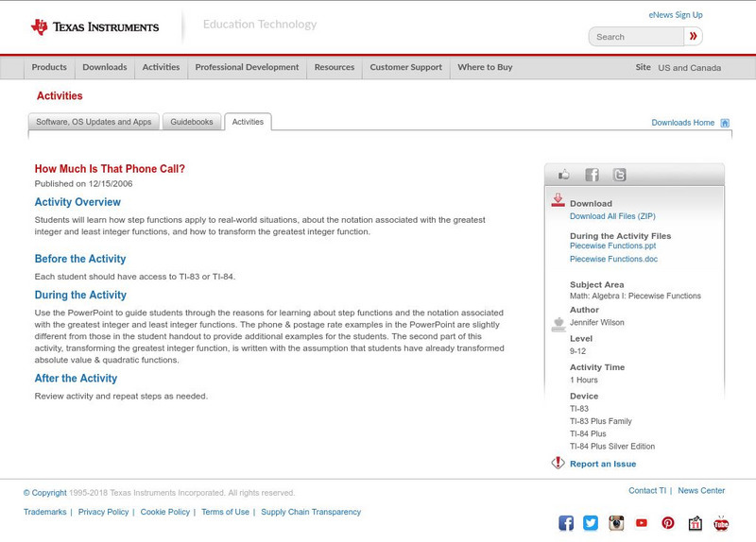Click text Review activity and repeat steps
The image size is (756, 542).
tap(121, 396)
